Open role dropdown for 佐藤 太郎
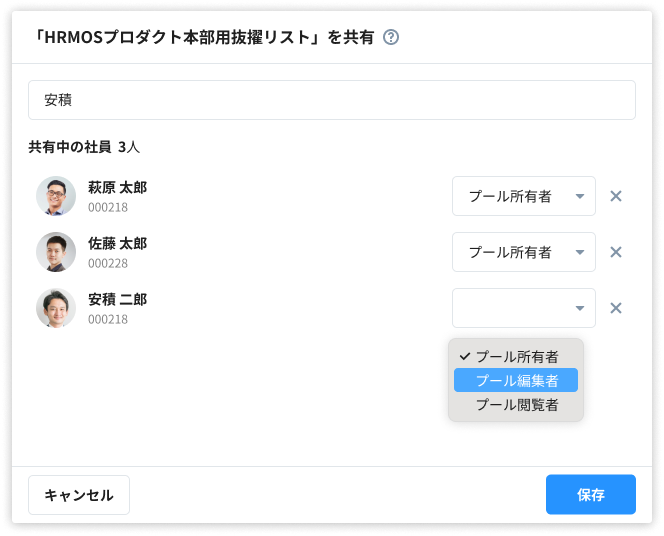Image resolution: width=664 pixels, height=536 pixels. coord(523,252)
